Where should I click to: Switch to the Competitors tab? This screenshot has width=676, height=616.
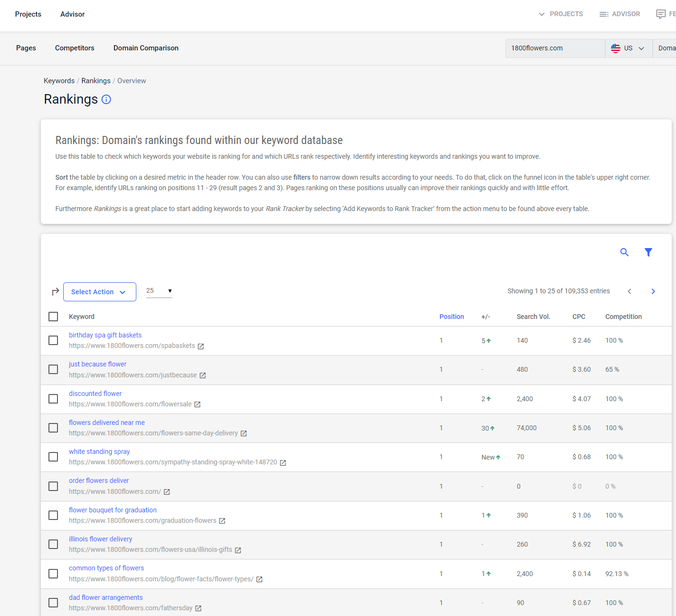click(x=75, y=48)
